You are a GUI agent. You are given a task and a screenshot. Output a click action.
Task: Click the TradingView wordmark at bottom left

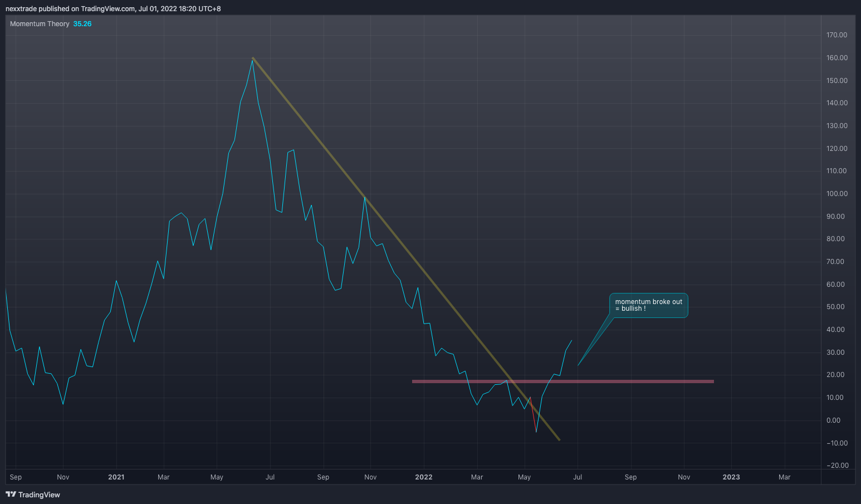click(x=39, y=495)
